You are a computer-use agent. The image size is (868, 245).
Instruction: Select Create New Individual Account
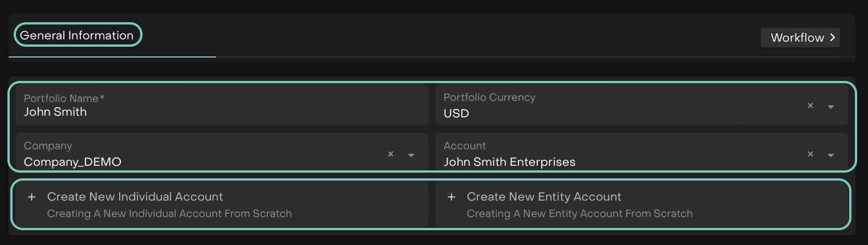coord(135,197)
